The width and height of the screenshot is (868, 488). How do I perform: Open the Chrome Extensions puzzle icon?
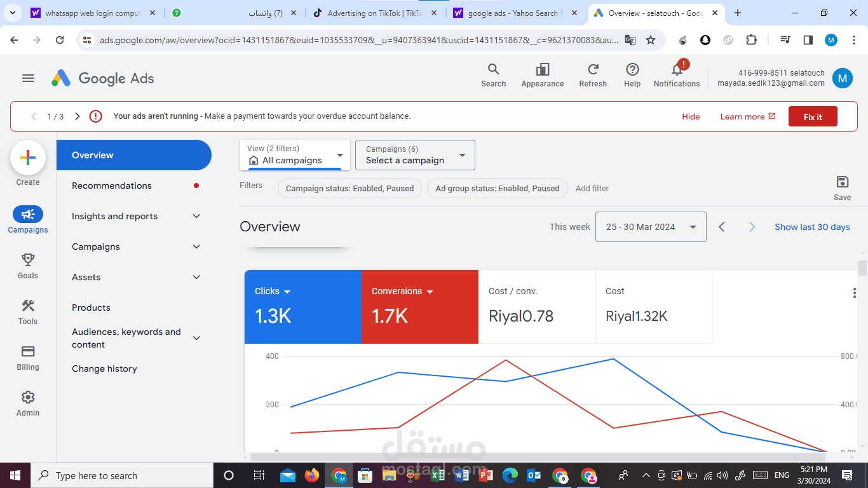(x=751, y=40)
